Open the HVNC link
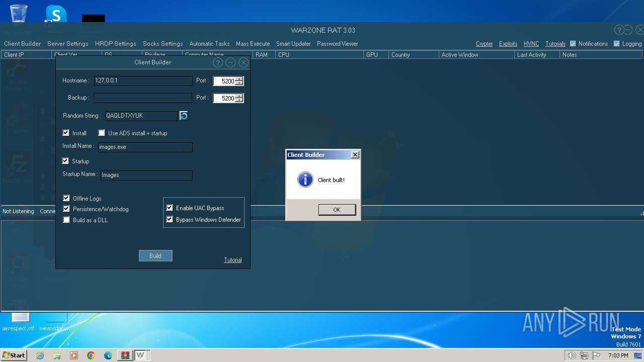The image size is (644, 362). 531,44
